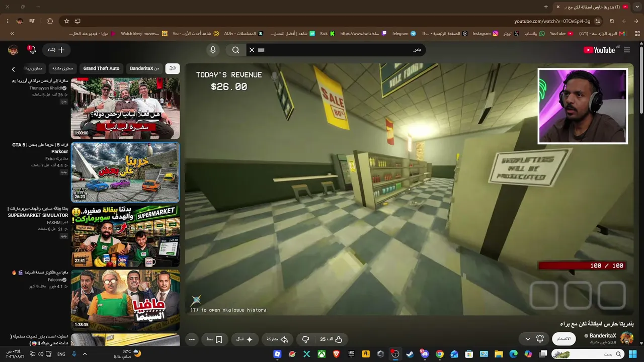Clear the YouTube search query
644x362 pixels.
pyautogui.click(x=252, y=50)
